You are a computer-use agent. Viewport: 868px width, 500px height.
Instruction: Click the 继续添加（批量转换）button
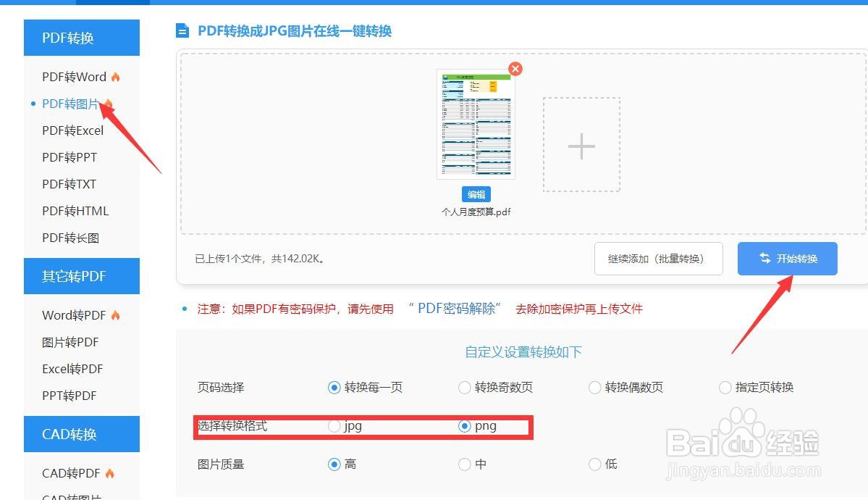[x=658, y=258]
